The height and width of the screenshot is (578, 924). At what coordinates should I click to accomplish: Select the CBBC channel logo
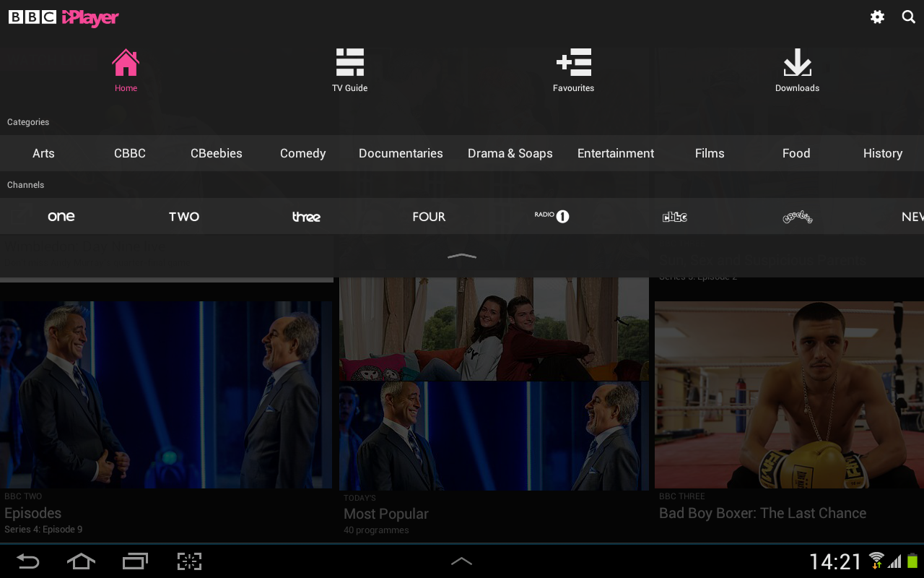click(x=675, y=217)
